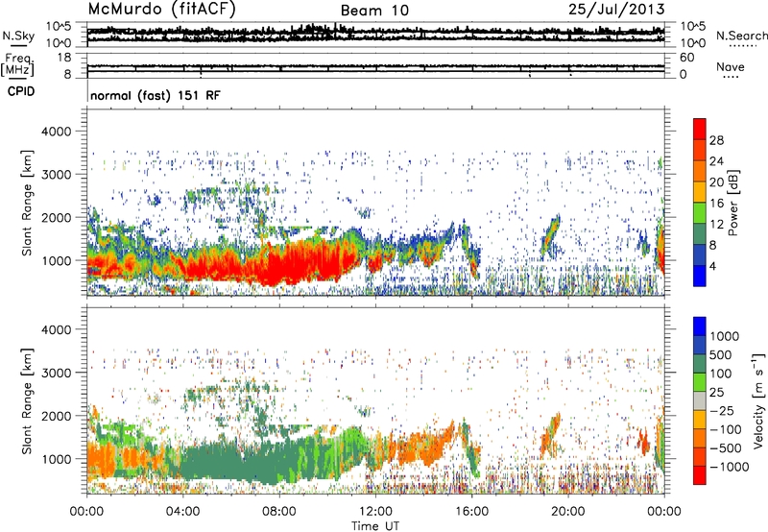Pick the bright blue bottom Power colorbar segment

pos(700,276)
